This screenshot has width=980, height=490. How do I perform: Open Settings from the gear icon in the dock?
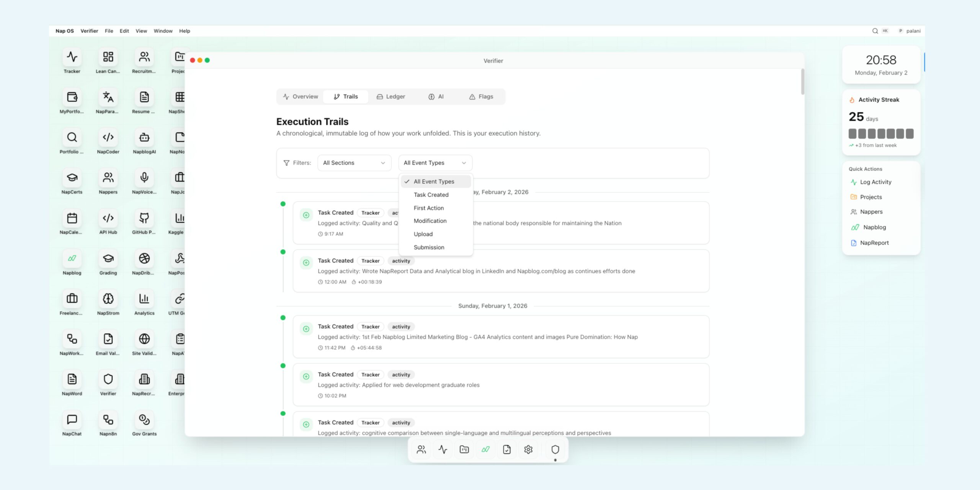[x=528, y=449]
